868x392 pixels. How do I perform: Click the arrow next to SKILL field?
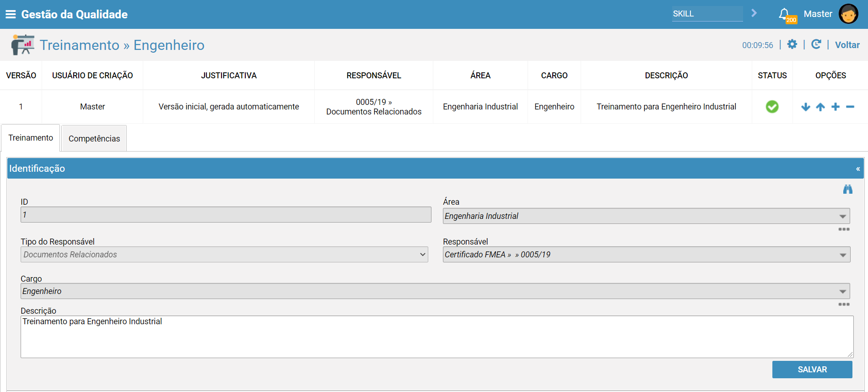(x=754, y=13)
